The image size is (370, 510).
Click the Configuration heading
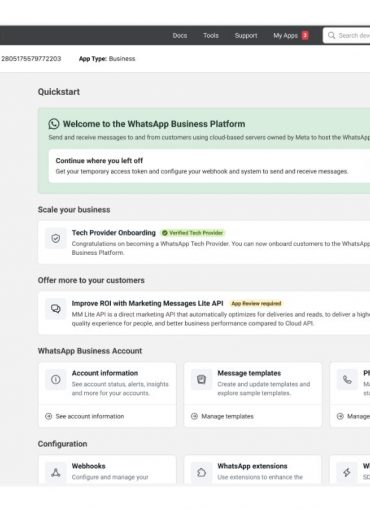62,444
